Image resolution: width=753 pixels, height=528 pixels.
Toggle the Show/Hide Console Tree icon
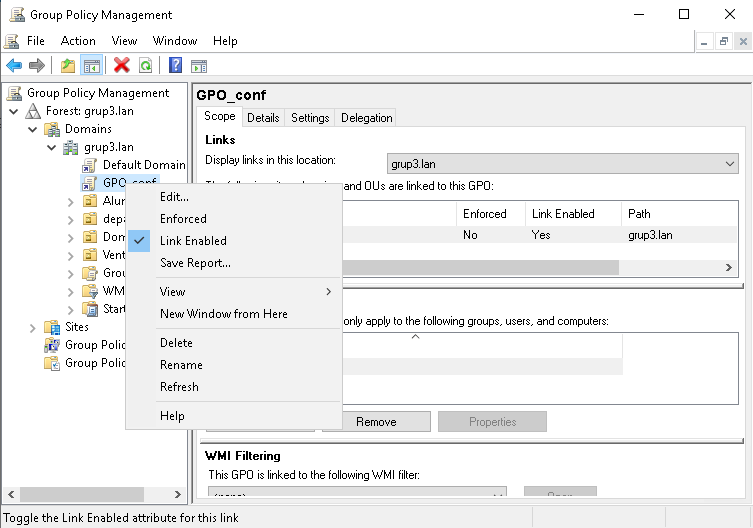pyautogui.click(x=91, y=66)
